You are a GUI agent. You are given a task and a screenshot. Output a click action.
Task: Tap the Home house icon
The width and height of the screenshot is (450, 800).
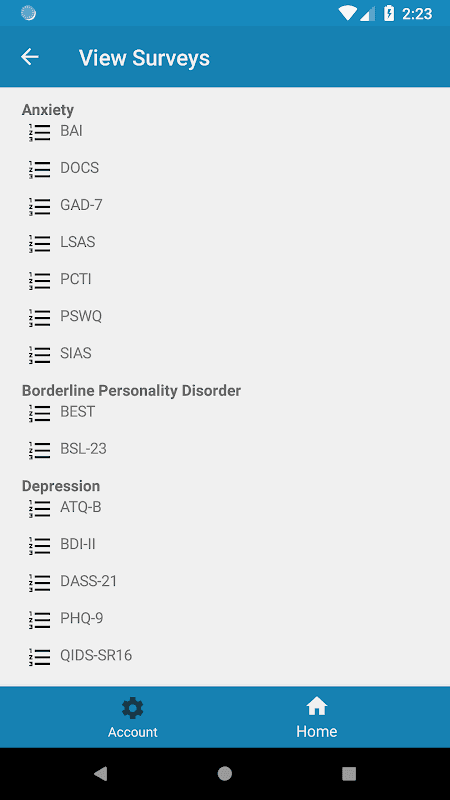click(316, 707)
